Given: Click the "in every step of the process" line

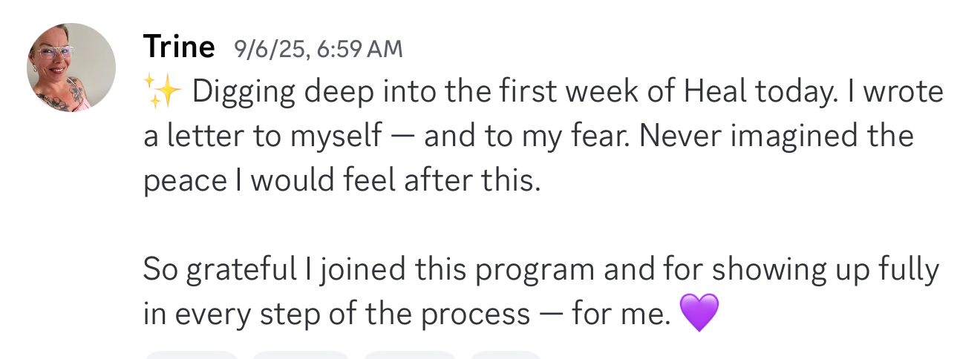Looking at the screenshot, I should click(x=336, y=314).
